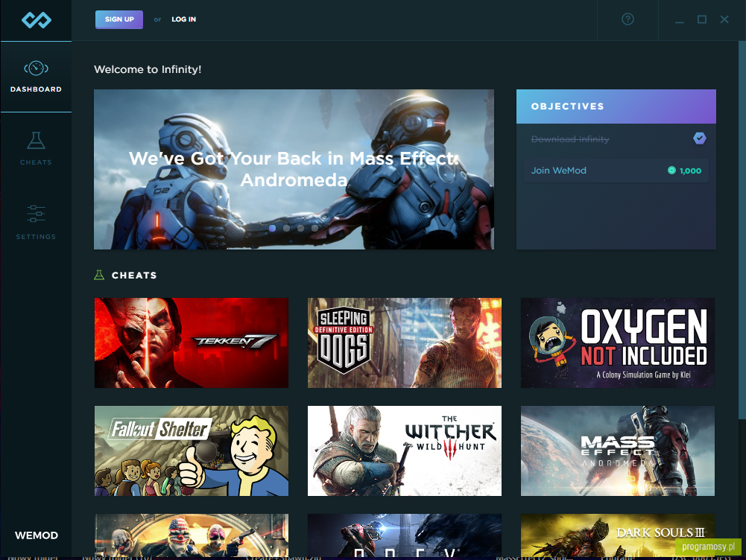Viewport: 746px width, 560px height.
Task: Click the Welcome to Infinity! heading
Action: (148, 69)
